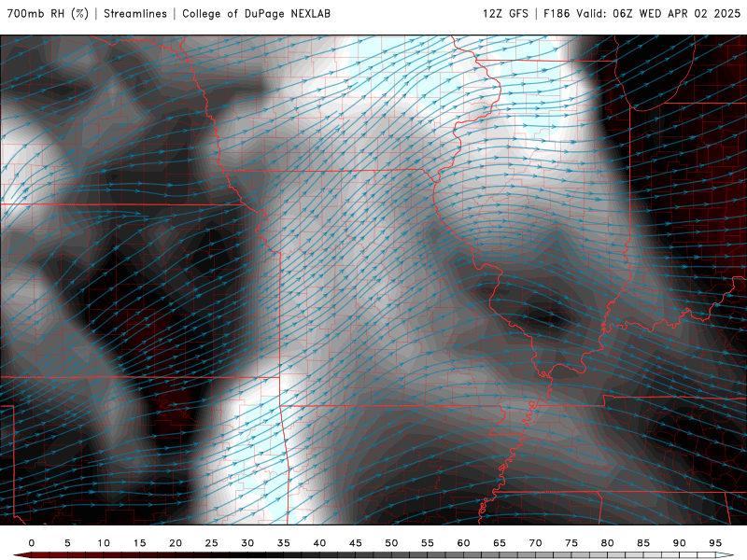Click the "15" color scale label

(x=139, y=543)
